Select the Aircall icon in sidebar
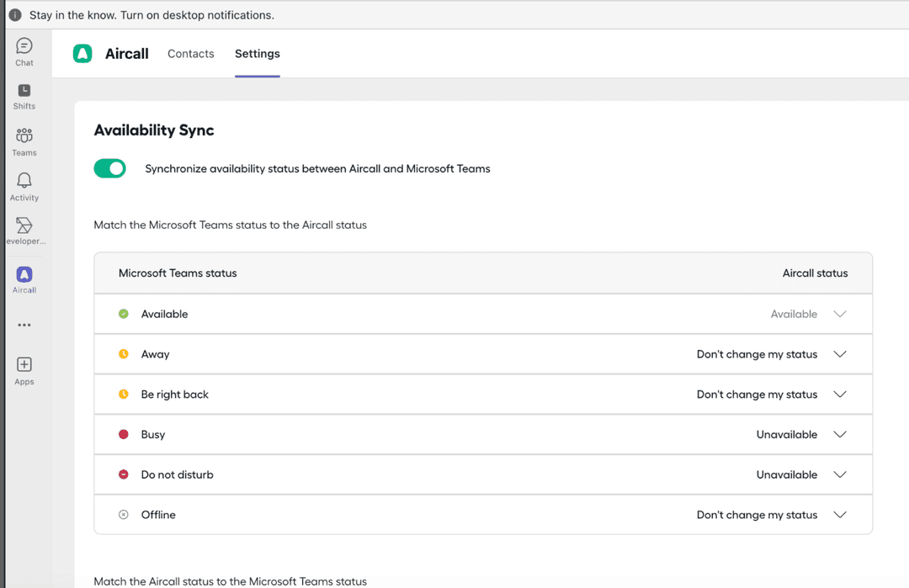Screen dimensions: 909x588 [x=24, y=279]
